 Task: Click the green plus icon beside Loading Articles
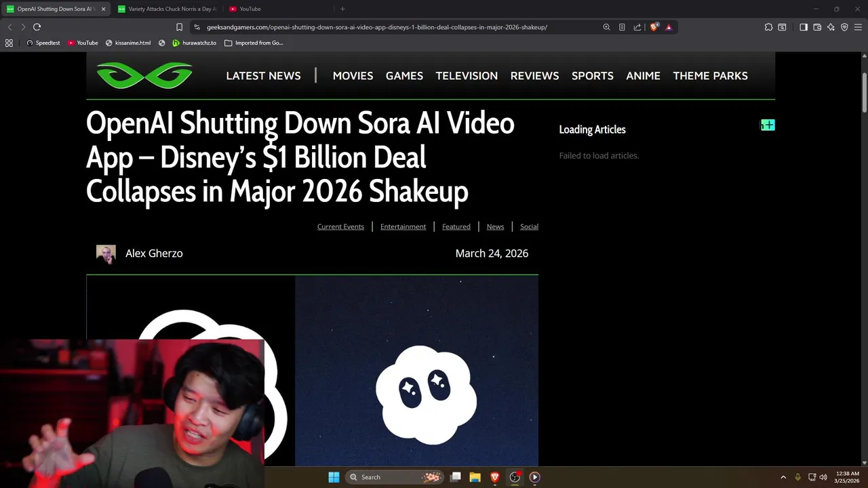768,125
